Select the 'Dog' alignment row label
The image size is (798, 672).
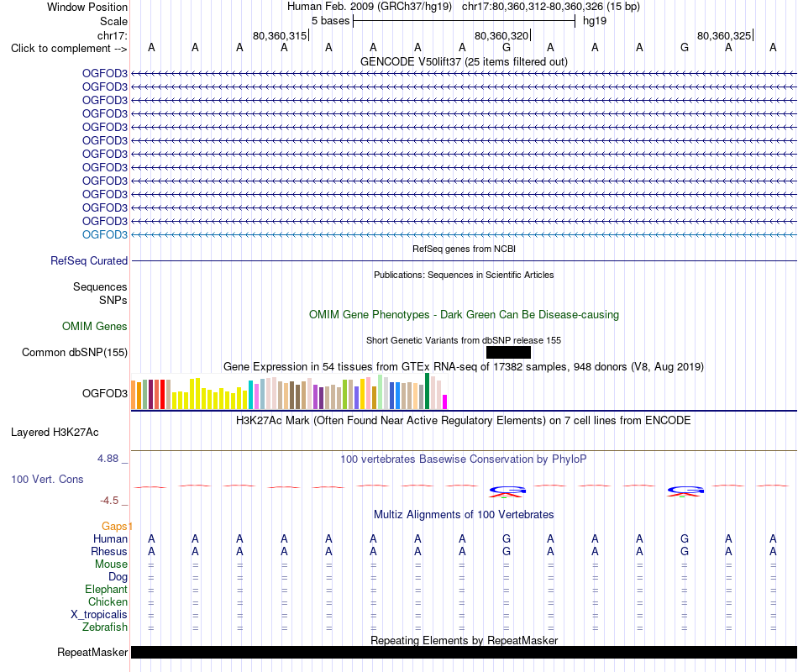[x=118, y=577]
